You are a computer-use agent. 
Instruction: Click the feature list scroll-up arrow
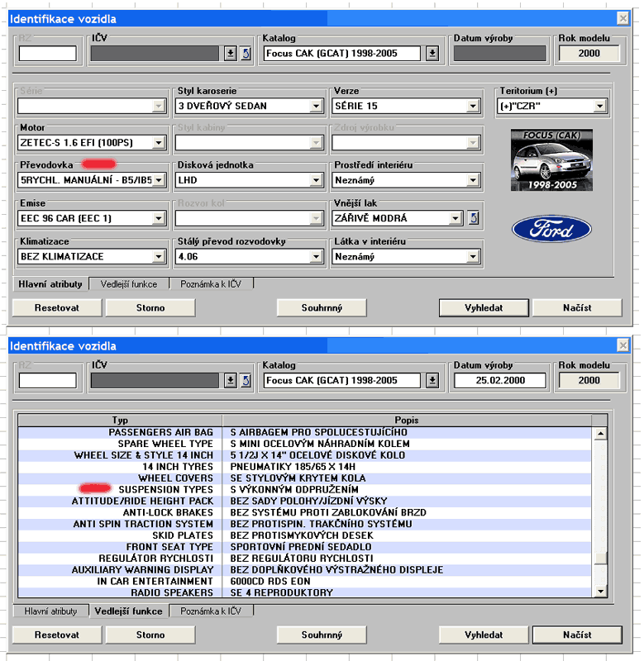tap(601, 432)
